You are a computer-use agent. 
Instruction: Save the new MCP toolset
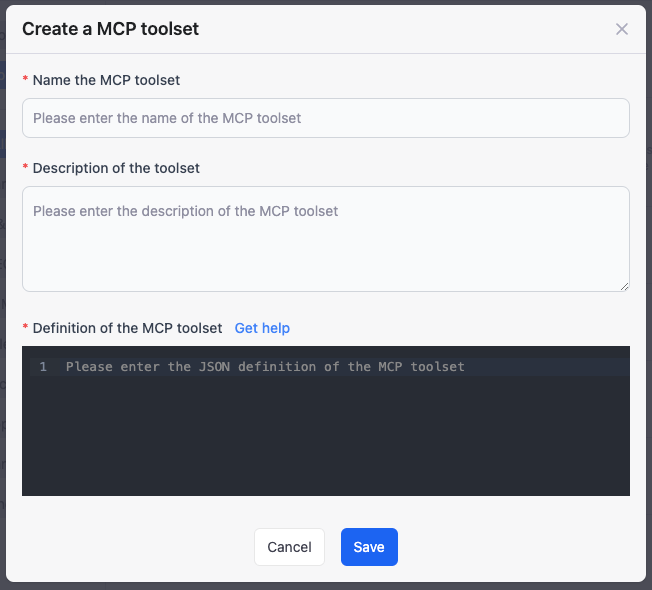[369, 547]
